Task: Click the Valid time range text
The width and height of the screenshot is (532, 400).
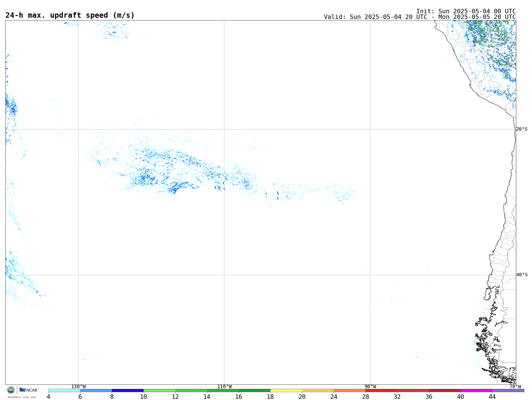Action: pos(420,17)
